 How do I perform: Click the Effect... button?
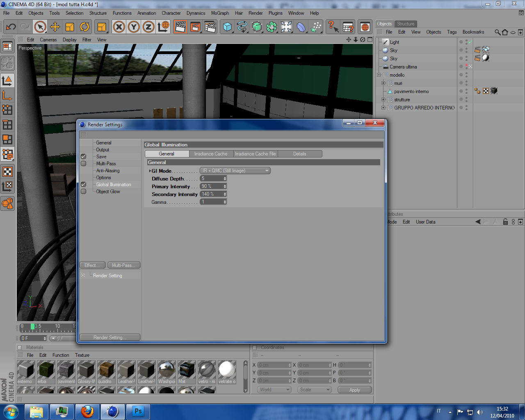click(x=92, y=265)
